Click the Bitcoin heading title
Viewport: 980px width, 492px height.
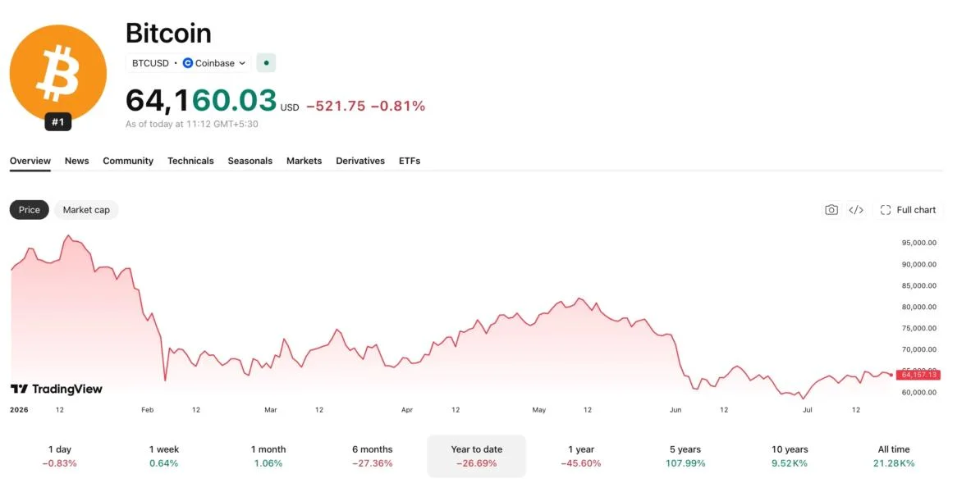point(169,33)
